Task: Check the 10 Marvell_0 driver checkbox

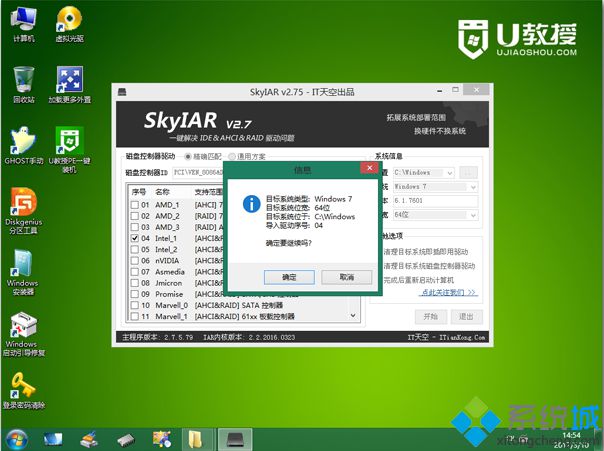Action: (x=134, y=305)
